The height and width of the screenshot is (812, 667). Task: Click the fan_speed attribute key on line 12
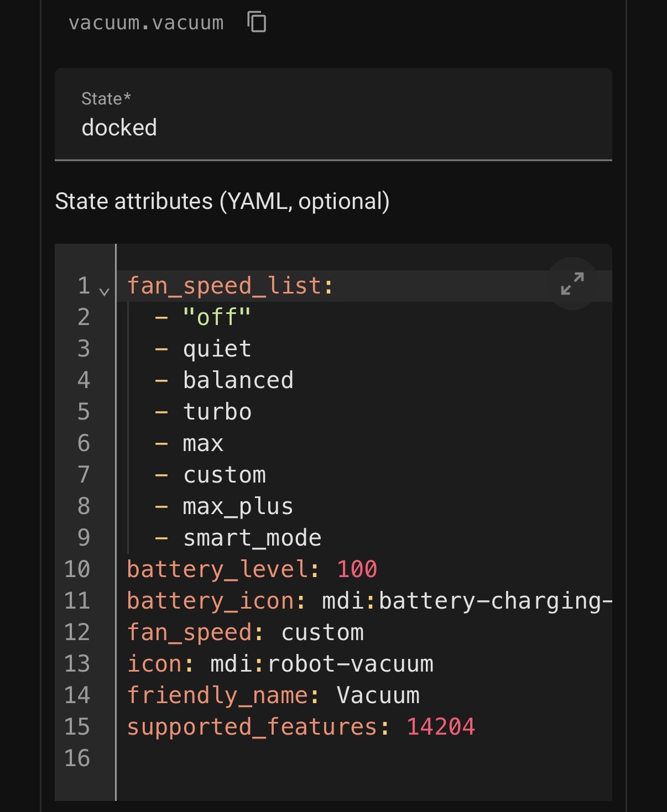coord(189,632)
